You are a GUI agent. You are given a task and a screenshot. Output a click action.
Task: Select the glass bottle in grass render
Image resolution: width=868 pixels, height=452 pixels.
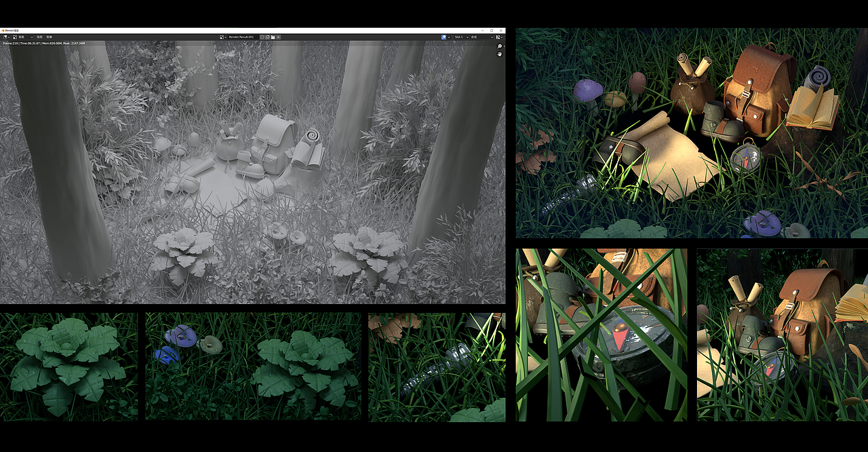click(437, 366)
